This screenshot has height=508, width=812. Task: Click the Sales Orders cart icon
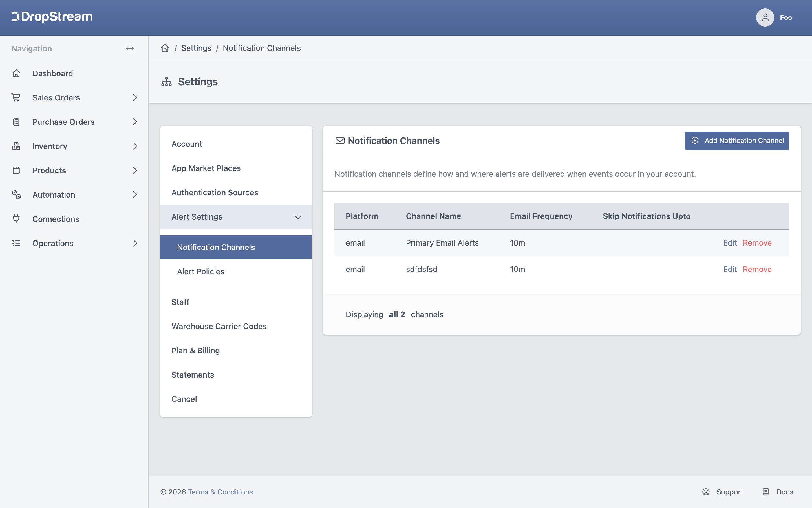[x=16, y=97]
